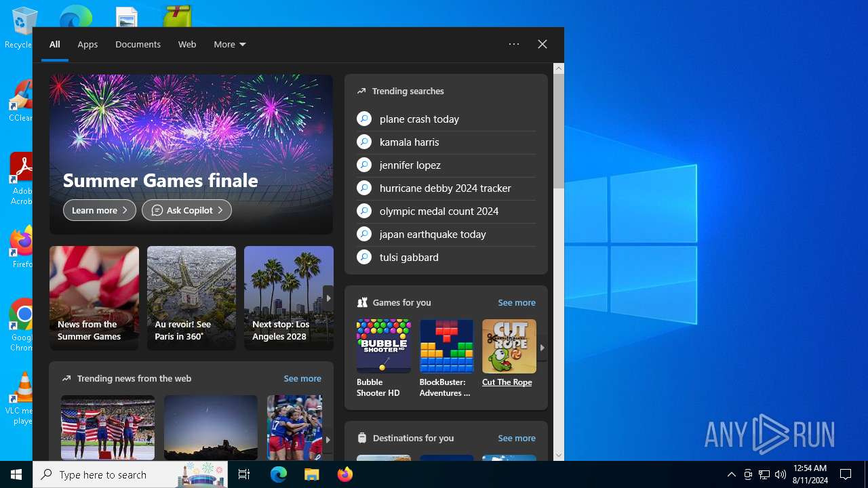Open Task View on the taskbar

point(244,474)
